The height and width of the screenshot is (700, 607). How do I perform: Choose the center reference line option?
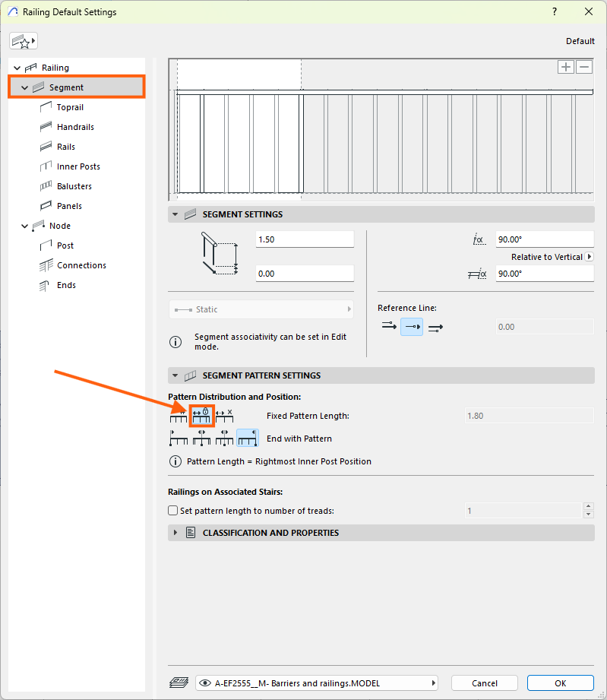click(x=411, y=327)
